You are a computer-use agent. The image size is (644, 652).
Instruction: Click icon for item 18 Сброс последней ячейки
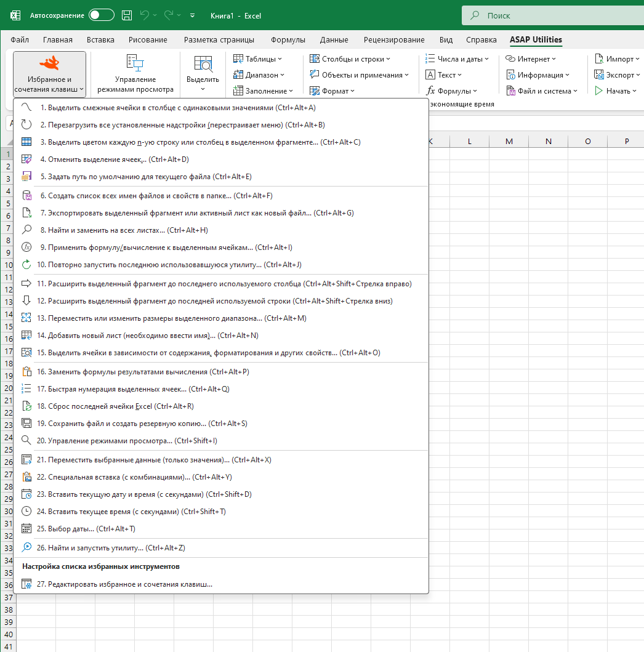[x=26, y=406]
